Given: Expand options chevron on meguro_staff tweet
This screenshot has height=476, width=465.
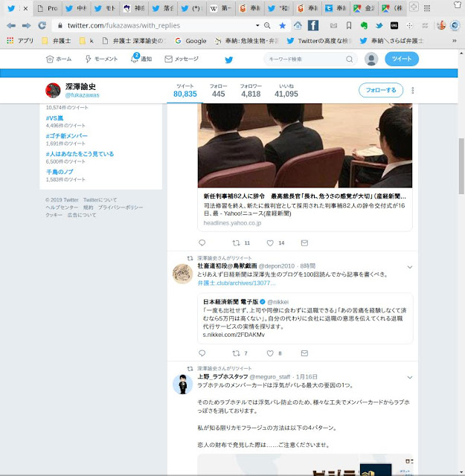Looking at the screenshot, I should click(410, 377).
